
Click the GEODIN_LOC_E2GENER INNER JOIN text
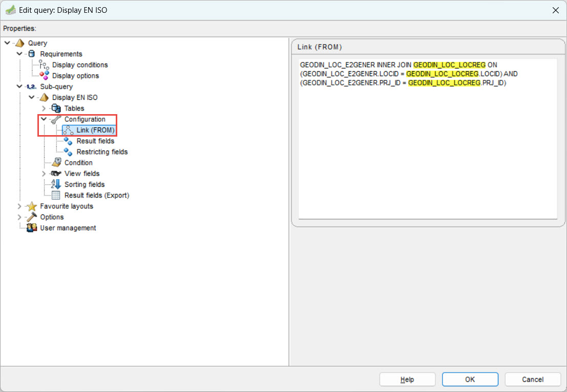pos(355,65)
